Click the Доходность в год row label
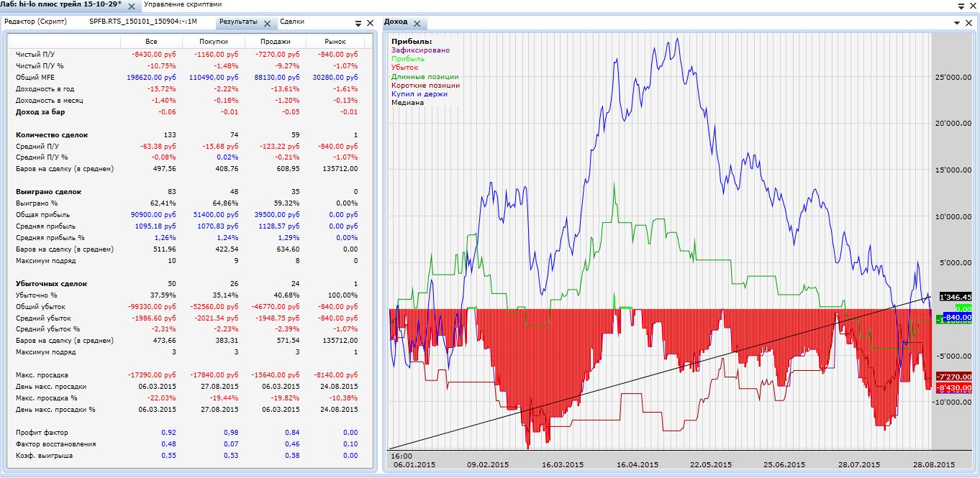 (43, 88)
